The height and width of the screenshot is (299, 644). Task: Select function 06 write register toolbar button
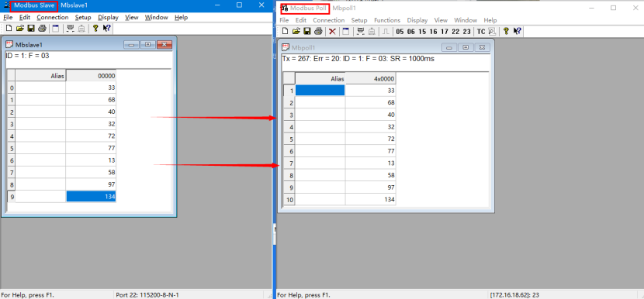(410, 32)
